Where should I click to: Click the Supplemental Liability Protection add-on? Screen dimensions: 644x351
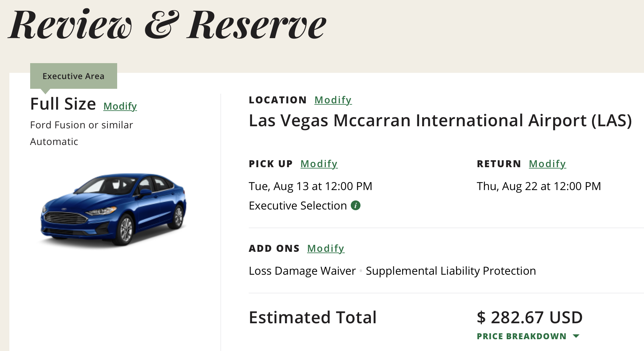[x=451, y=271]
